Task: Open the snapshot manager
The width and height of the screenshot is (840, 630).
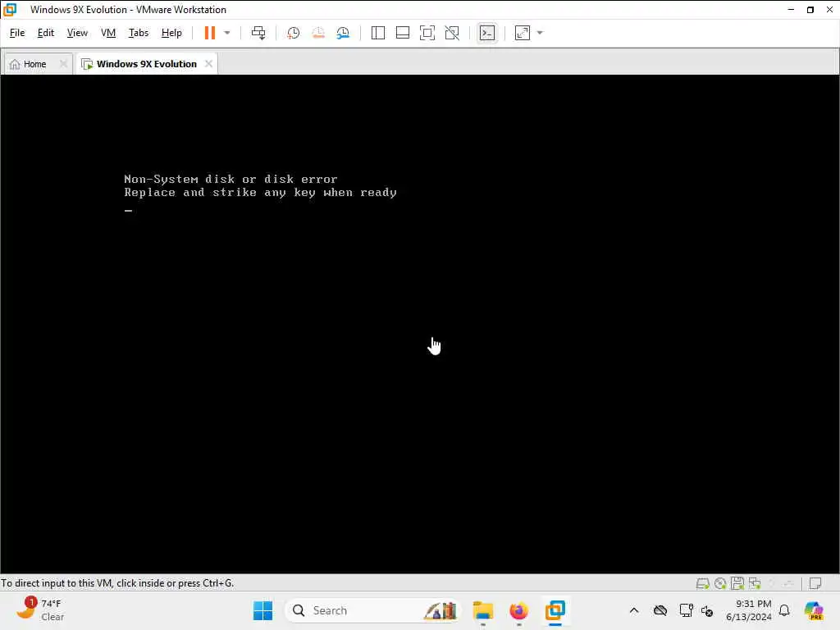Action: [344, 33]
